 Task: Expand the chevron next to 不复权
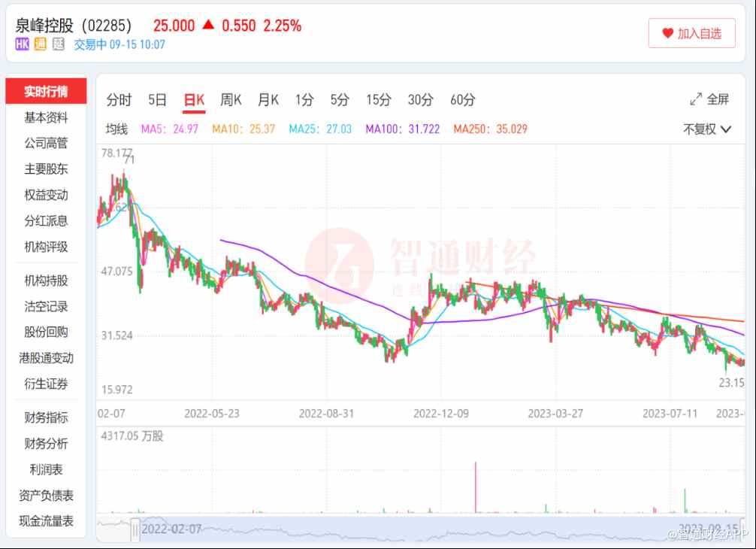(x=724, y=129)
